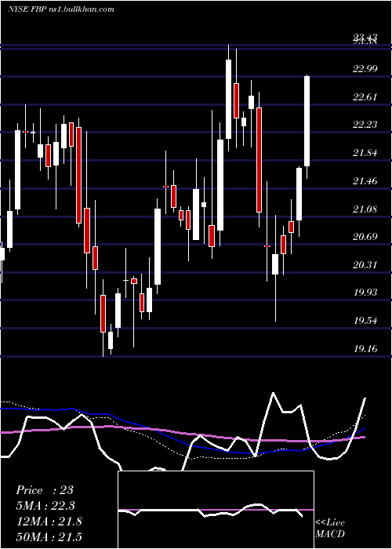Click the 21.08 price axis label

[x=365, y=209]
